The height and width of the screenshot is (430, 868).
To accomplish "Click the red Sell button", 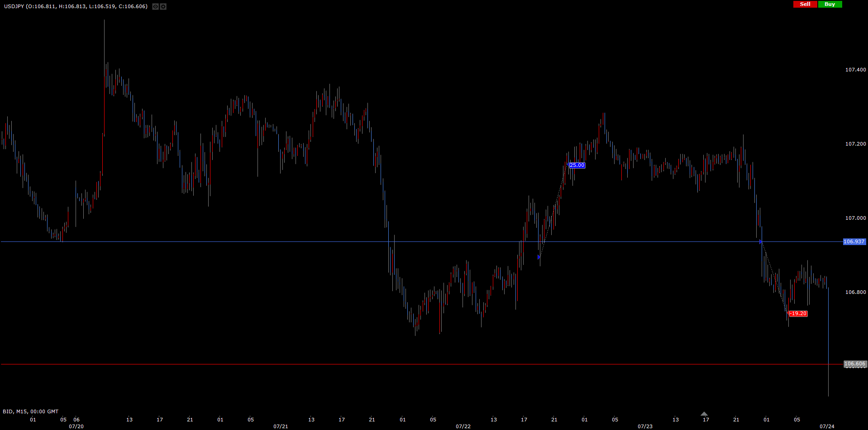I will [805, 4].
